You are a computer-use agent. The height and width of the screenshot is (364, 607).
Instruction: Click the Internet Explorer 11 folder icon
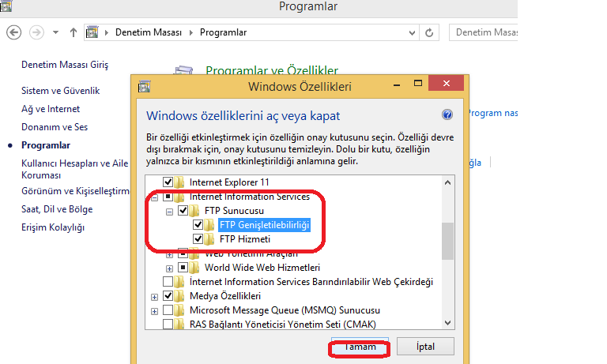[x=179, y=182]
